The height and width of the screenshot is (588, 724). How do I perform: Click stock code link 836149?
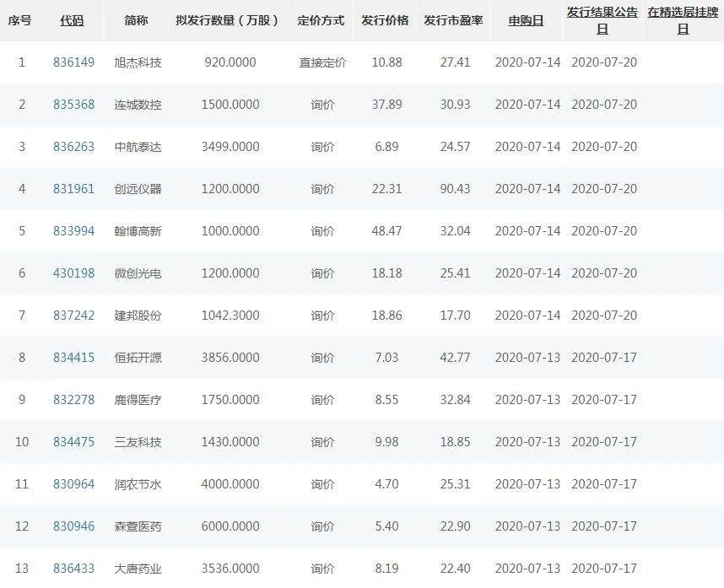[73, 62]
